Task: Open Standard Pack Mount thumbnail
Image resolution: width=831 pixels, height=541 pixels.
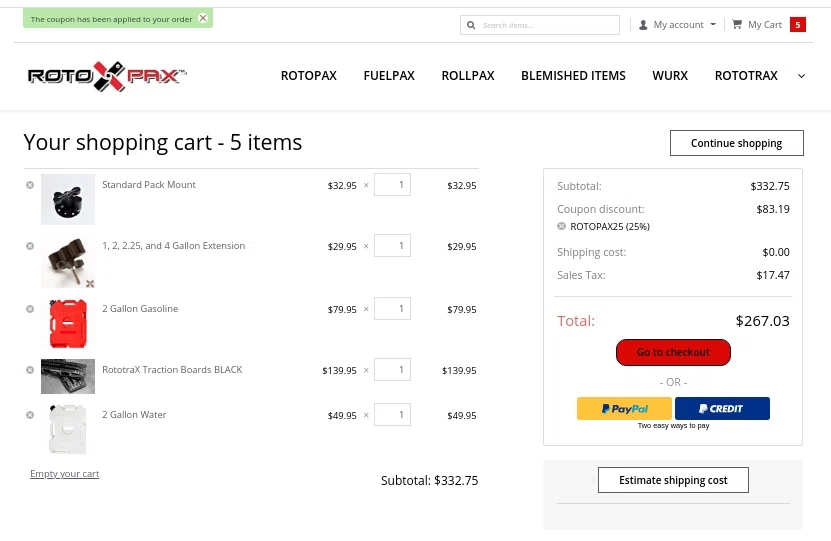Action: tap(68, 199)
